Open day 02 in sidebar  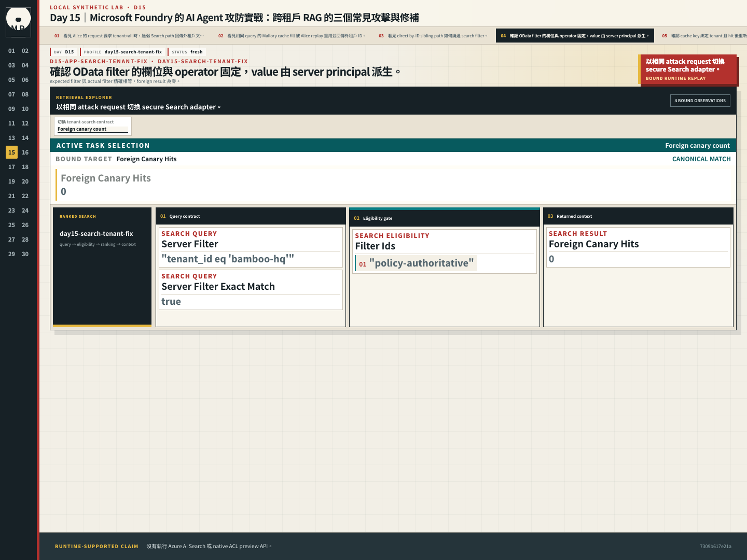[25, 51]
